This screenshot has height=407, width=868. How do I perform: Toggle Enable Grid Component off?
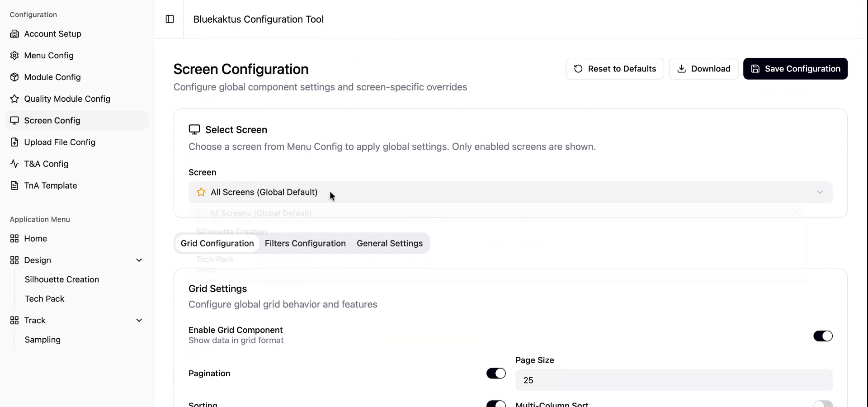822,336
